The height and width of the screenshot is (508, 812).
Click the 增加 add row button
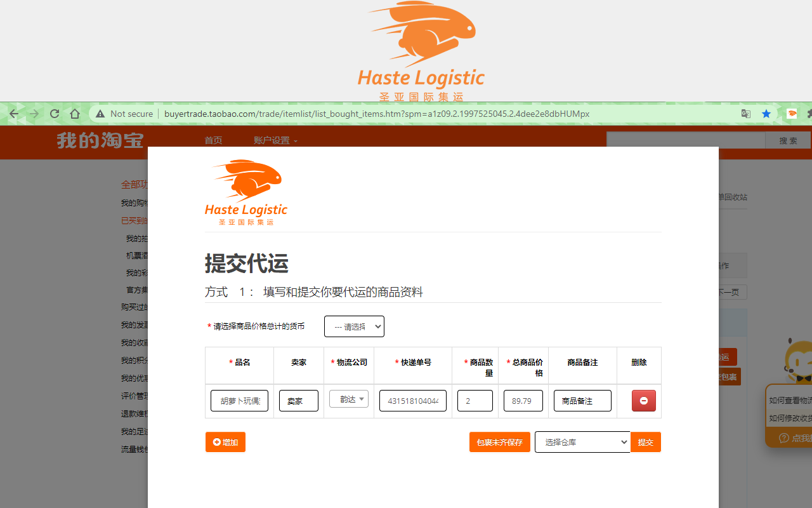pos(225,442)
